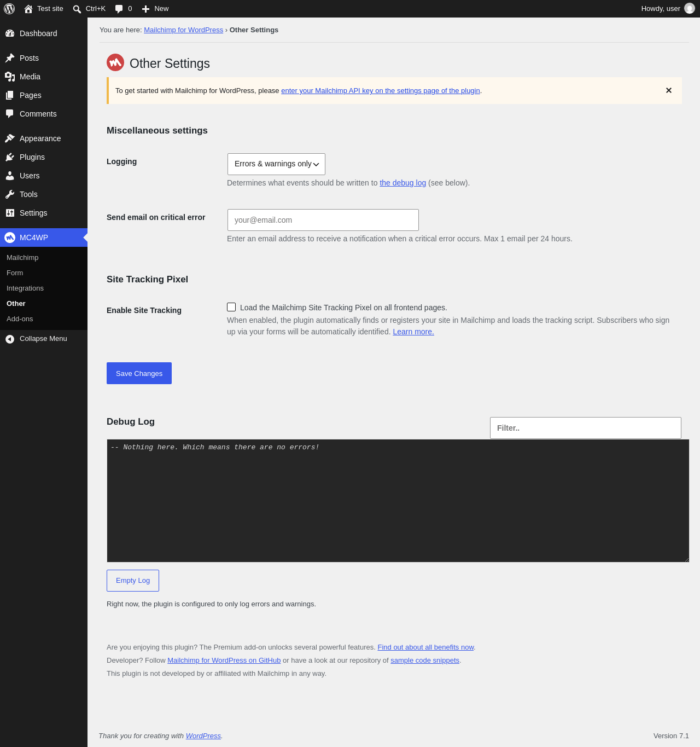Click the WordPress logo icon in admin bar
Image resolution: width=700 pixels, height=747 pixels.
coord(9,9)
